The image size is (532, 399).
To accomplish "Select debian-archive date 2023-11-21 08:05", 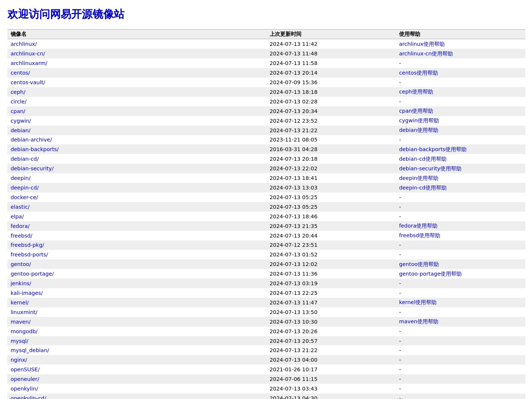I will click(293, 140).
